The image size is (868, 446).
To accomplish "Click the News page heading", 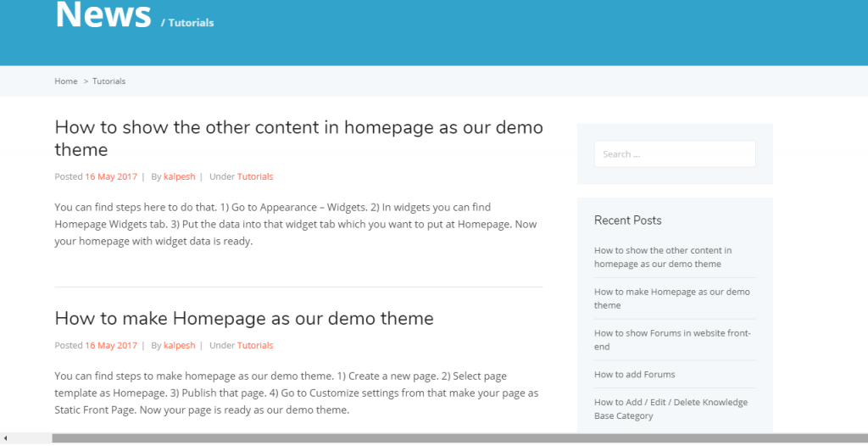I will (103, 14).
